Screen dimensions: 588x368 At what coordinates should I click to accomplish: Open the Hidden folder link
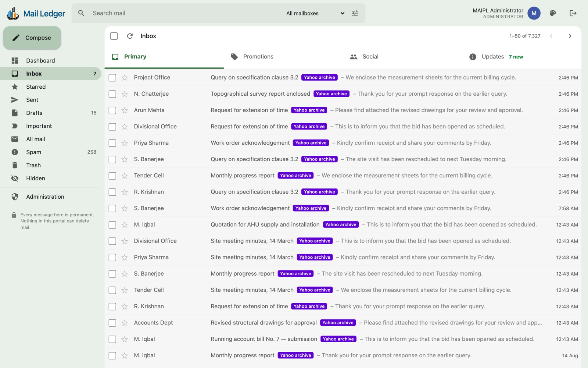click(51, 178)
